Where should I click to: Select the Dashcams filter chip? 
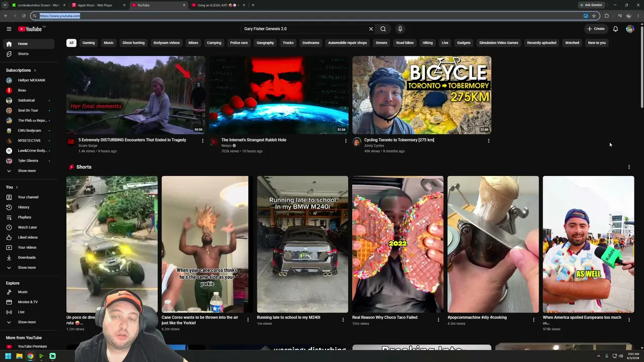pos(311,43)
